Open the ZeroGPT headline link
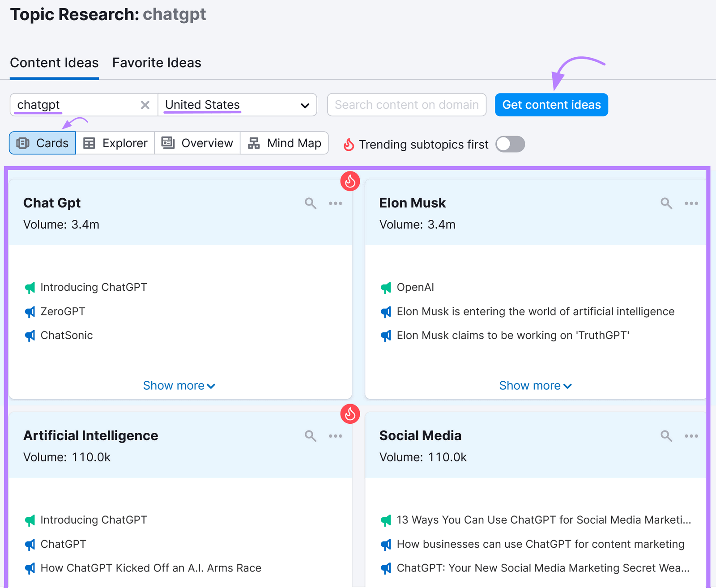 click(63, 311)
